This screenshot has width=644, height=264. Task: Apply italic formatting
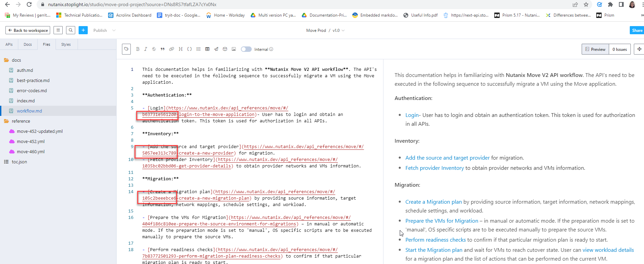coord(146,49)
